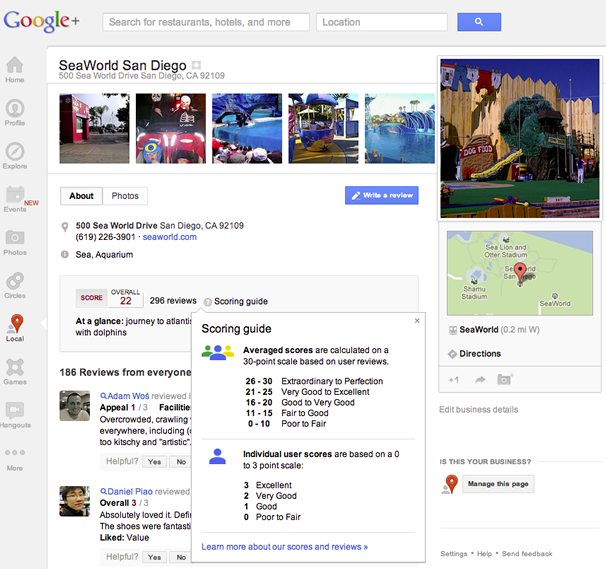Click the 186 Reviews from everyone heading
The height and width of the screenshot is (569, 606).
click(x=125, y=372)
